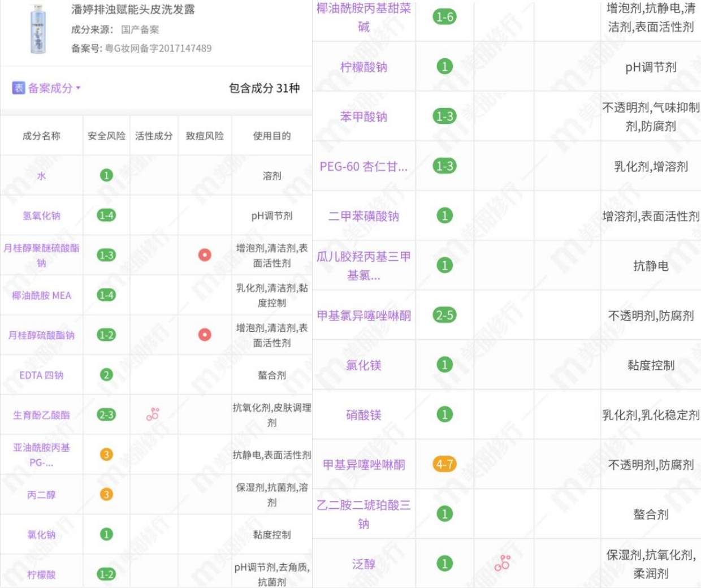
Task: Click the 成分名称 column header
Action: (40, 135)
